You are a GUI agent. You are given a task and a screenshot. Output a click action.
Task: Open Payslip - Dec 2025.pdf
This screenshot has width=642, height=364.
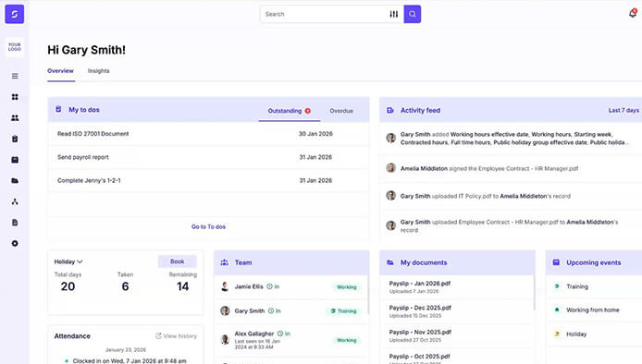pyautogui.click(x=420, y=308)
